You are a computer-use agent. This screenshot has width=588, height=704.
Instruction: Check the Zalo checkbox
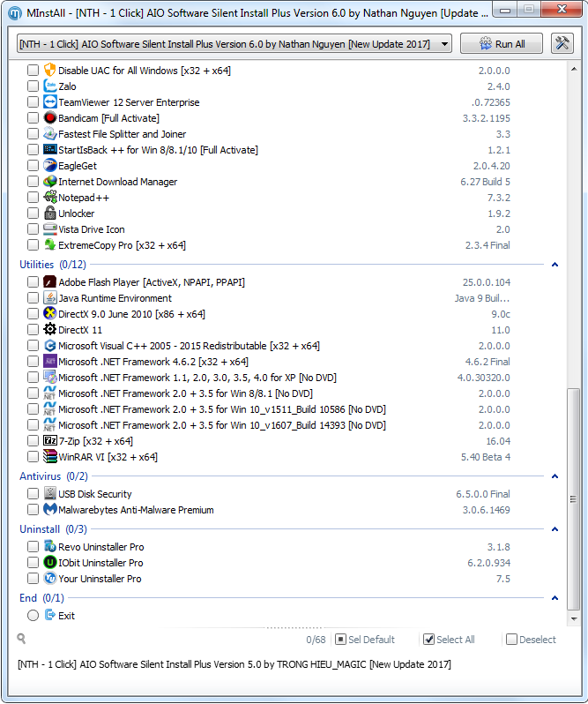click(33, 86)
